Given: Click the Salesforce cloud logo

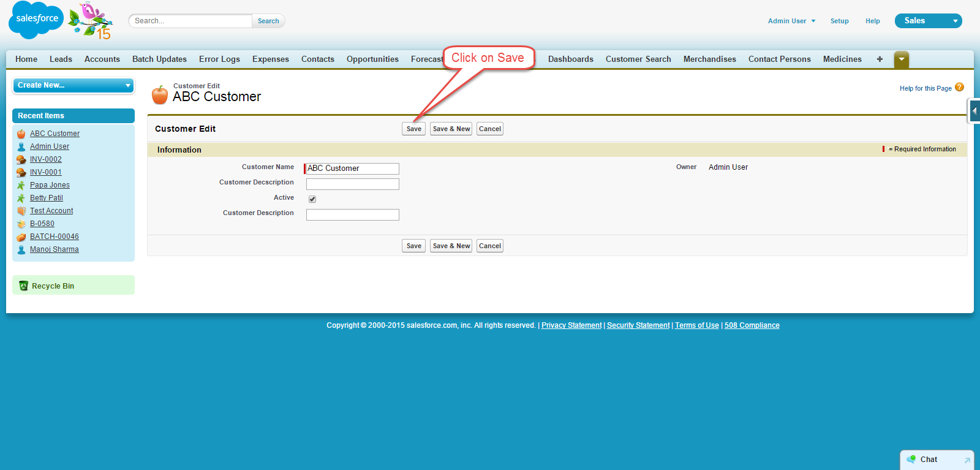Looking at the screenshot, I should point(36,20).
